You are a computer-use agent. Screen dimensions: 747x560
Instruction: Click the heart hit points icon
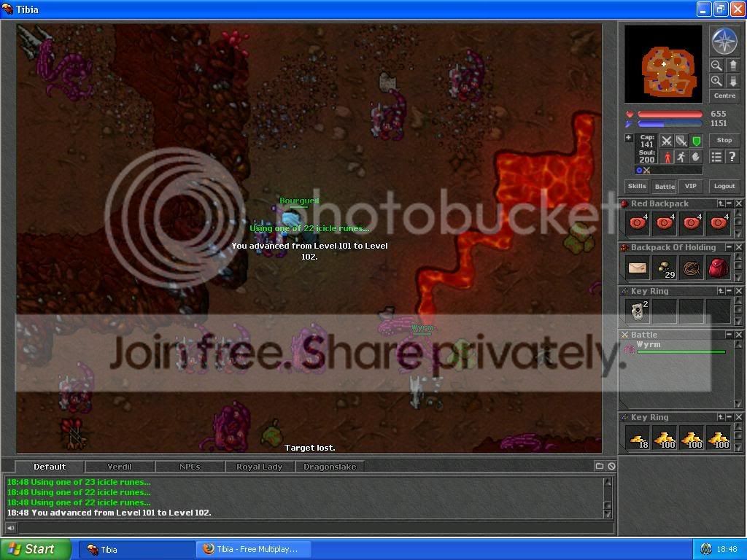pos(630,114)
